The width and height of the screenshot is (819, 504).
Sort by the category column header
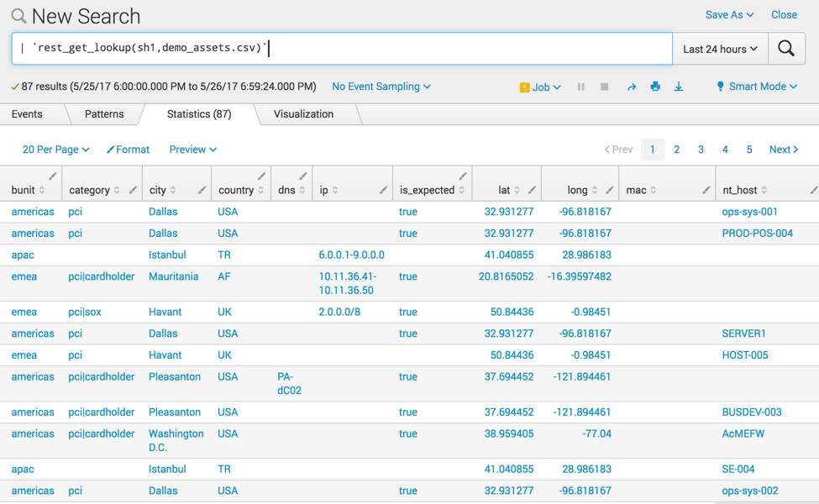[94, 190]
